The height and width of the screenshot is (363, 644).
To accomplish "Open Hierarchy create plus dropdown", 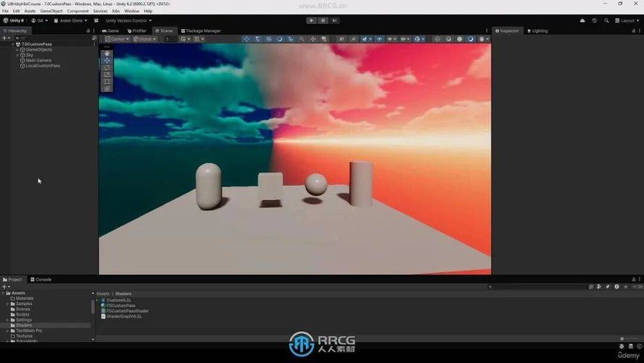I will pos(6,38).
